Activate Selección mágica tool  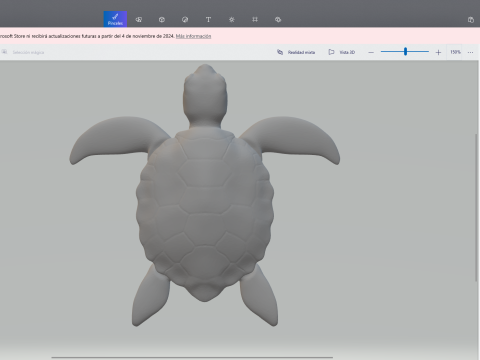tap(23, 52)
